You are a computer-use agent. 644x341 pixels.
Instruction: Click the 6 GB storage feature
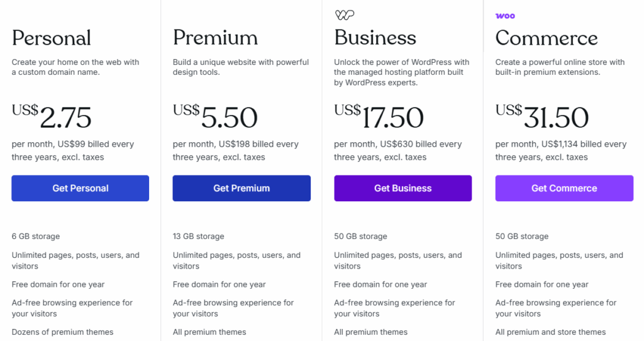tap(36, 236)
